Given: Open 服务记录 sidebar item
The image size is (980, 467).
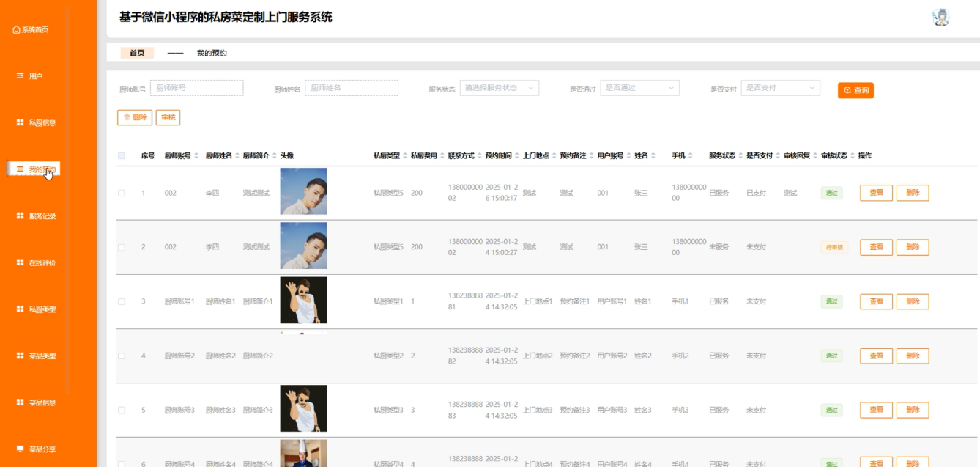Looking at the screenshot, I should point(37,216).
